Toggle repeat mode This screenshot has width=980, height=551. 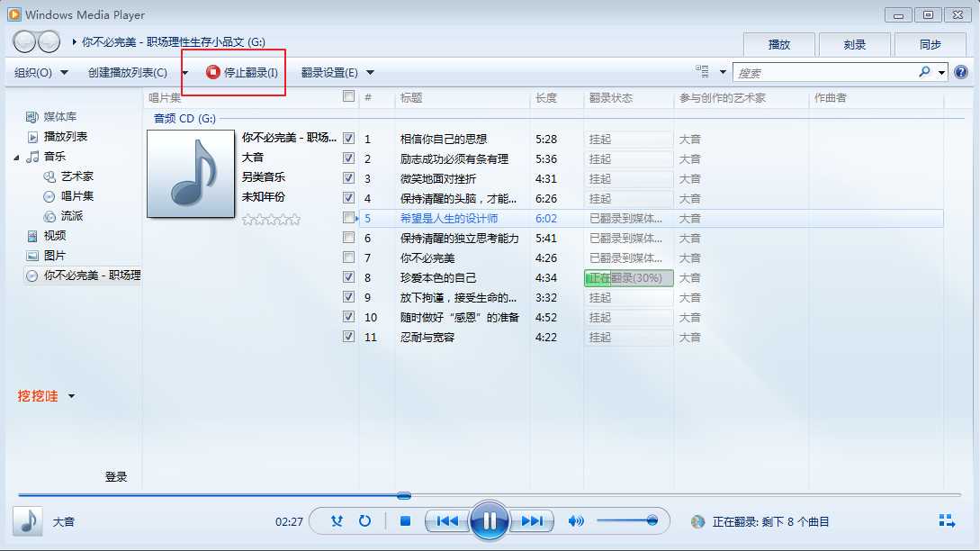click(x=365, y=521)
